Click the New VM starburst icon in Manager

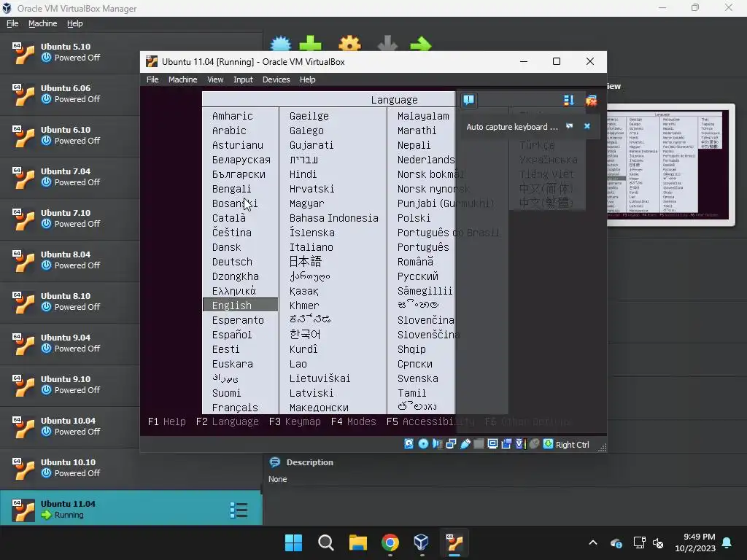click(281, 43)
